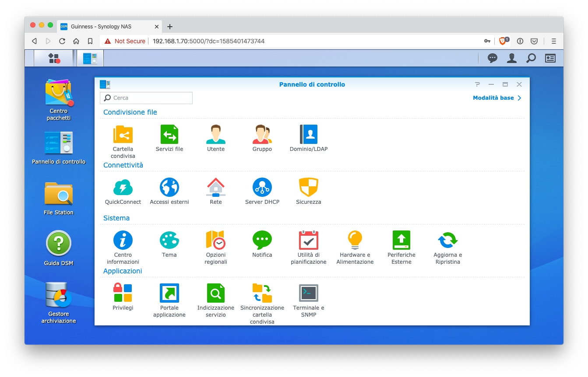Open a new browser tab

coord(170,27)
